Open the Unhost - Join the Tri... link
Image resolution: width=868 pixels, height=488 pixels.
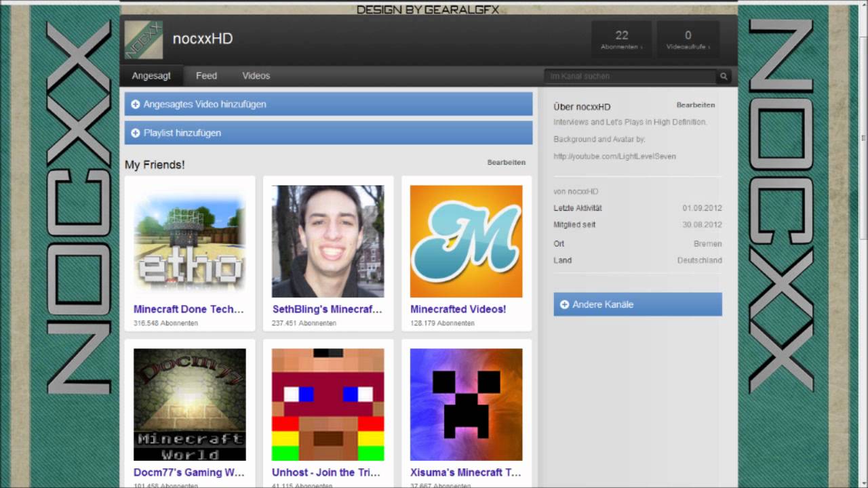pos(326,472)
